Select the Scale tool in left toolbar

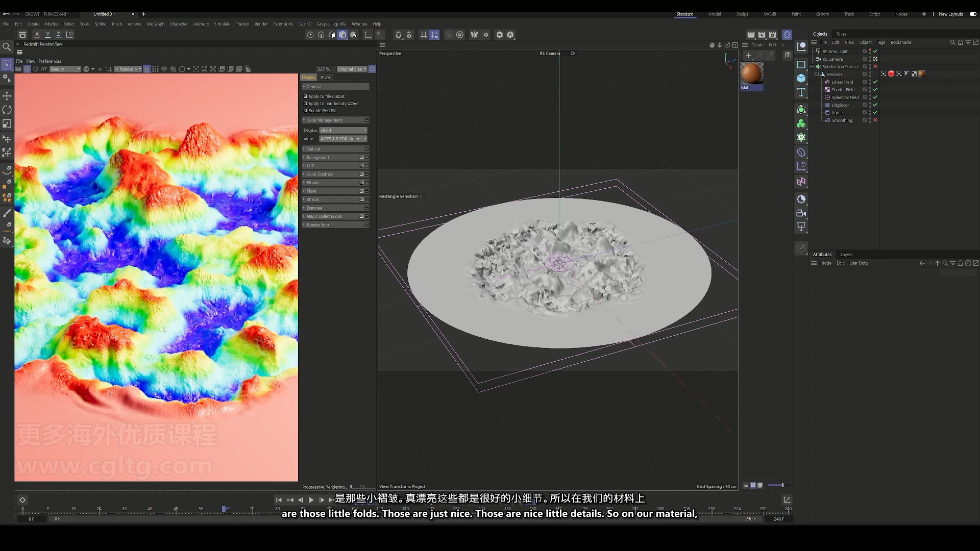[7, 124]
